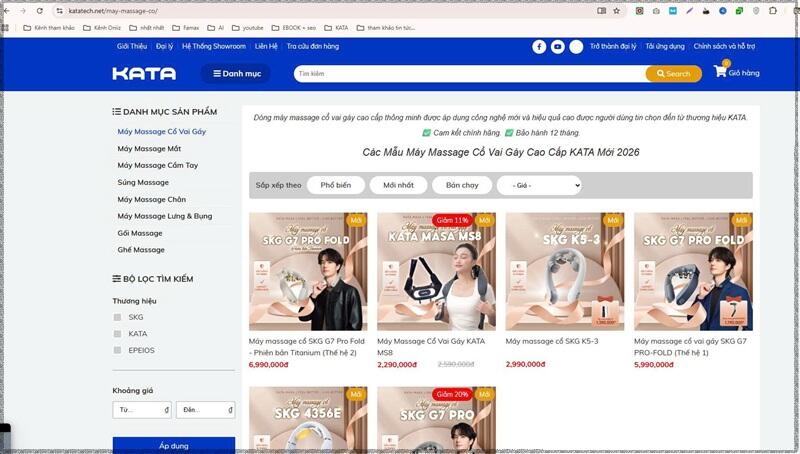Open the shopping cart Giỏ hàng icon

tap(736, 72)
